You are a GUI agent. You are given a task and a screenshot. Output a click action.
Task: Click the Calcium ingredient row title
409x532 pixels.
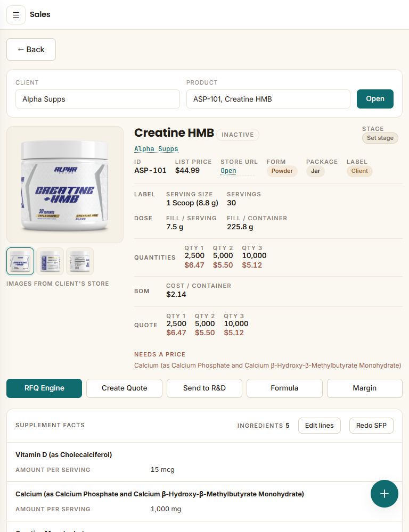[x=160, y=494]
